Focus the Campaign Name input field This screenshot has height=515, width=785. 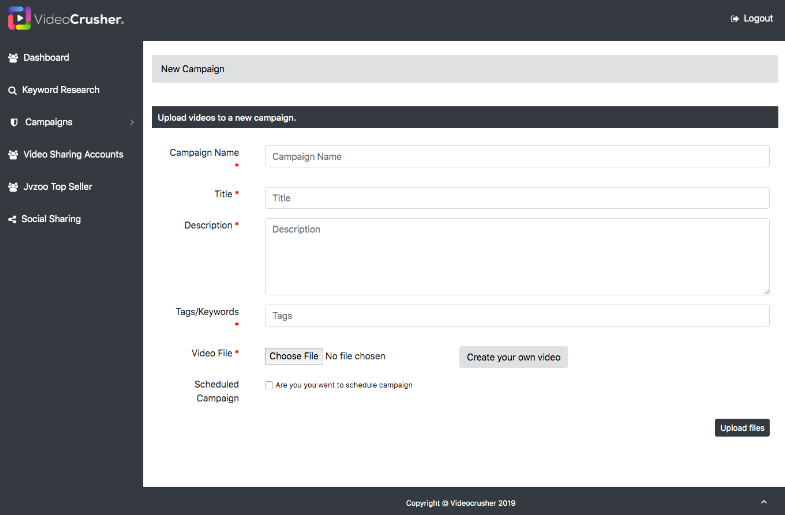click(517, 157)
